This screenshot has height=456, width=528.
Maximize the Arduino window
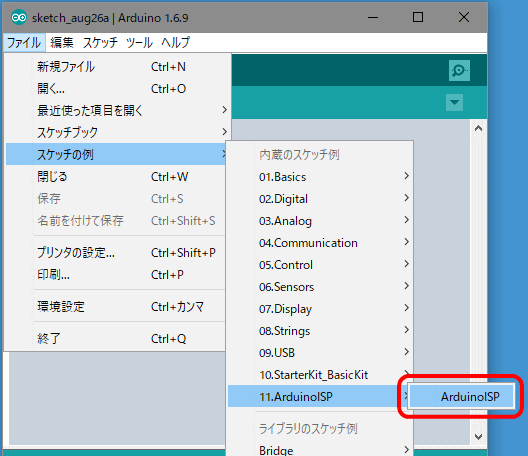[x=418, y=17]
